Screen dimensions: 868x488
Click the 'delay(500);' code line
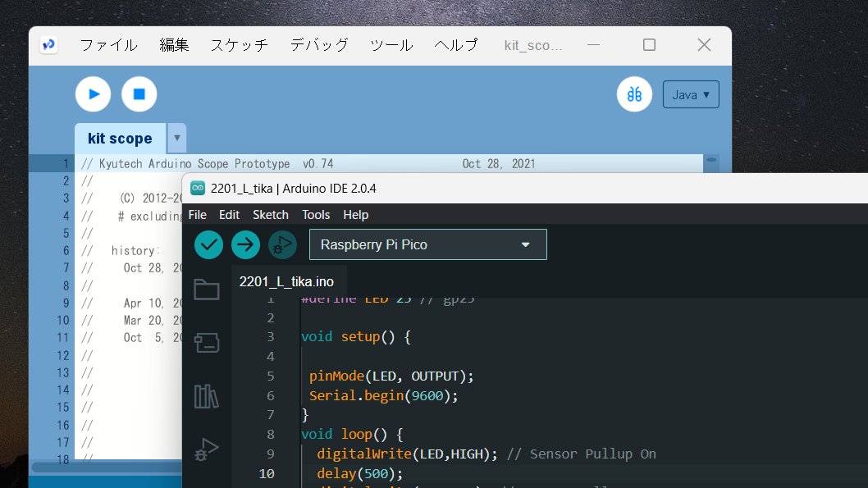coord(360,473)
